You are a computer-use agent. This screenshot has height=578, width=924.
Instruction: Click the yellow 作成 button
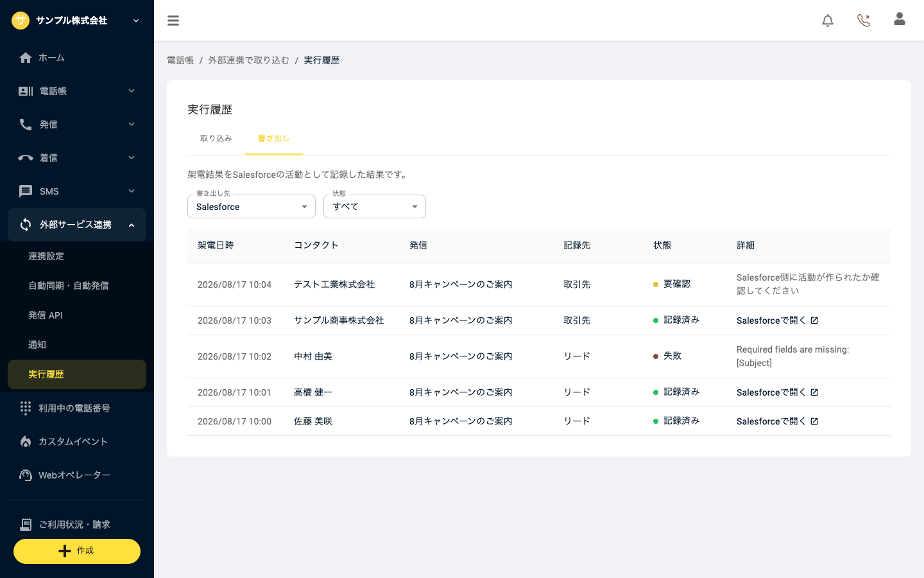click(77, 551)
